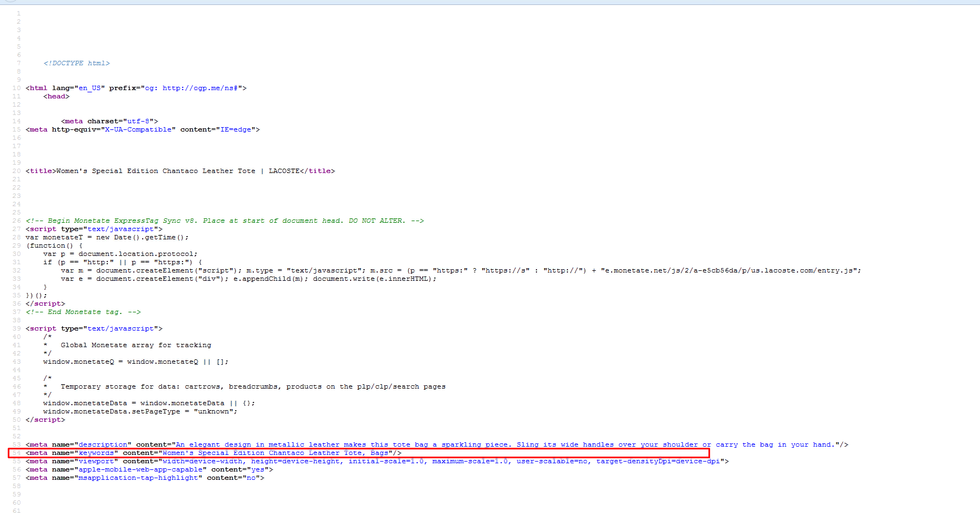Click the apple-mobile-web-app-capable name value

(x=140, y=469)
